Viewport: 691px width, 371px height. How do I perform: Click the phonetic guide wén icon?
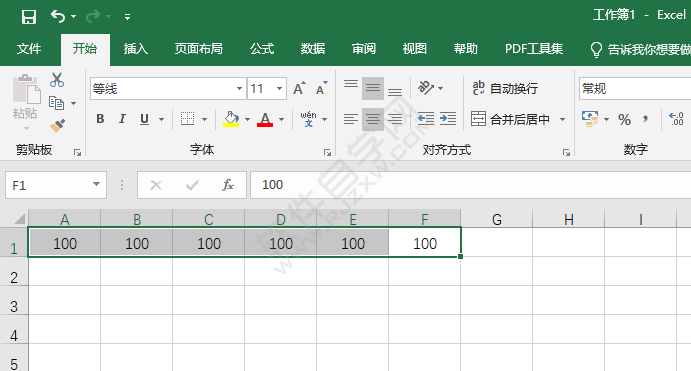click(x=308, y=119)
